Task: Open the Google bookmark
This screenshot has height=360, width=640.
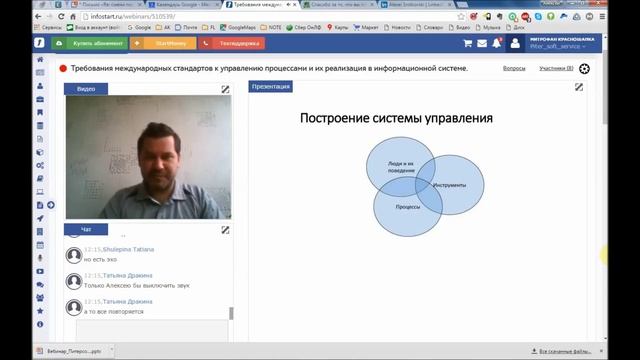Action: click(139, 27)
